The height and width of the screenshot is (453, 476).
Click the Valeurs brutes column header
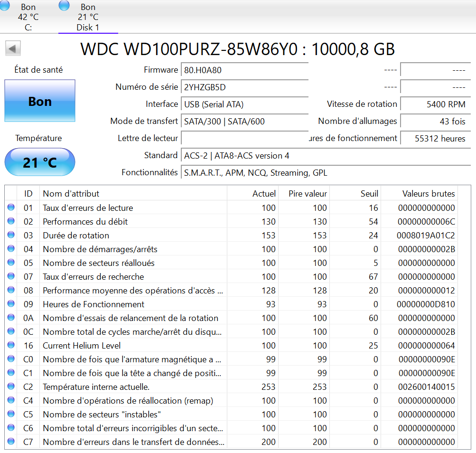(x=419, y=194)
